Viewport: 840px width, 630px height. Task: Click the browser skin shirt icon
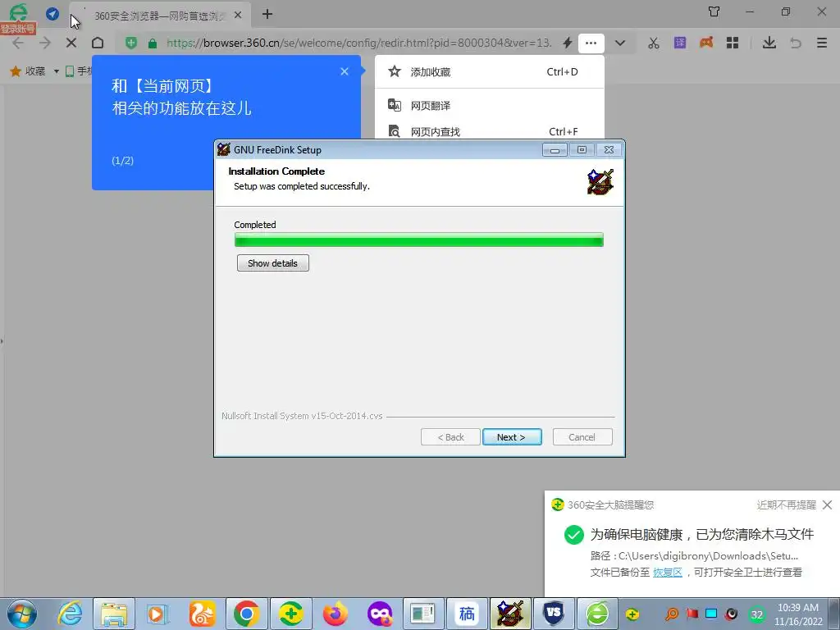pyautogui.click(x=714, y=11)
